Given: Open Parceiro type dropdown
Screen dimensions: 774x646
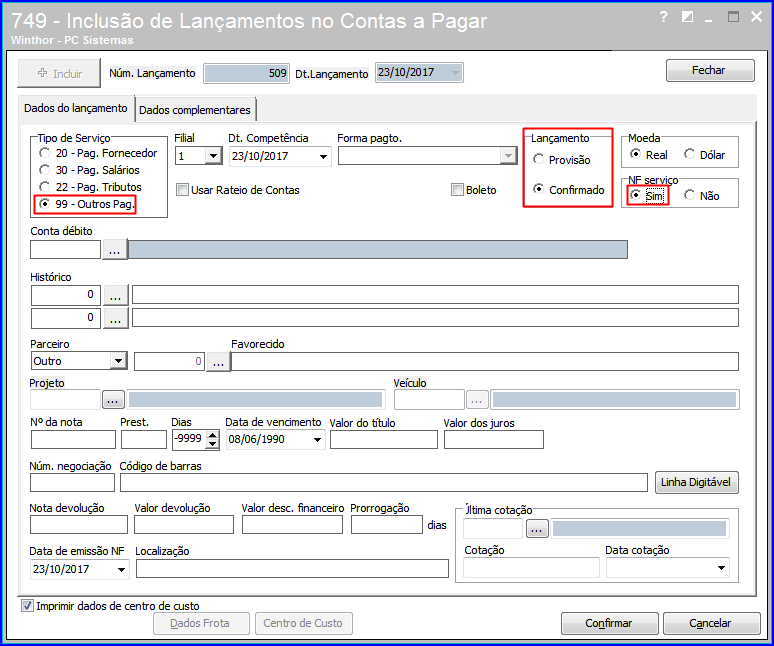Looking at the screenshot, I should coord(118,361).
